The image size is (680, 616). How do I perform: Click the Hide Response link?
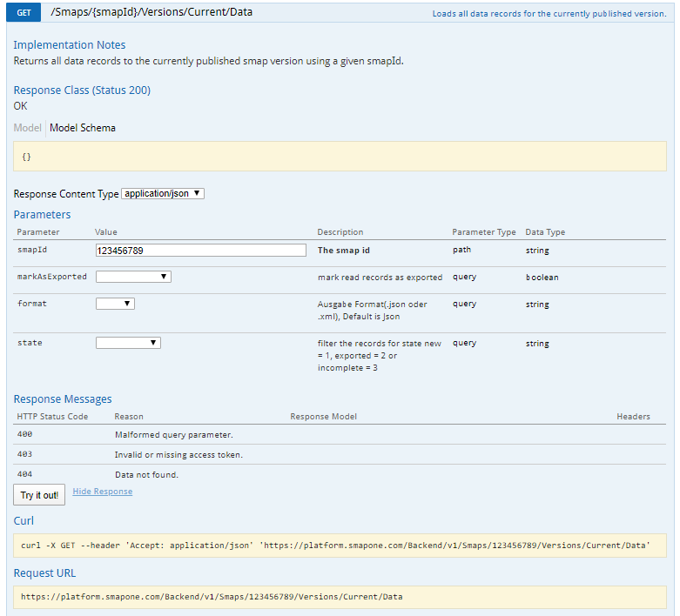103,492
